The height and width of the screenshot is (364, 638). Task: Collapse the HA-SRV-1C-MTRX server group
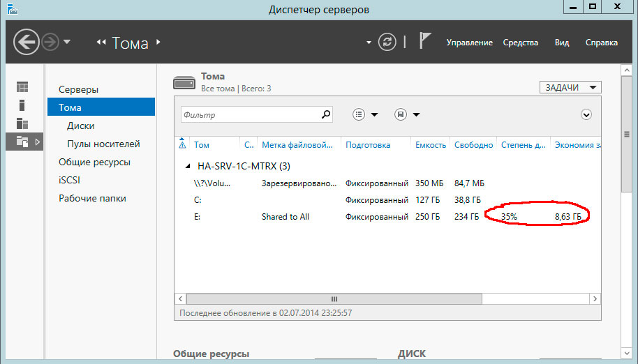pyautogui.click(x=187, y=167)
